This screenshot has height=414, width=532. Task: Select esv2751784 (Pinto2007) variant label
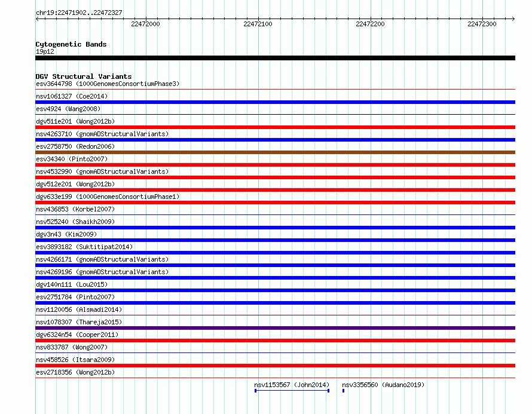tap(75, 297)
